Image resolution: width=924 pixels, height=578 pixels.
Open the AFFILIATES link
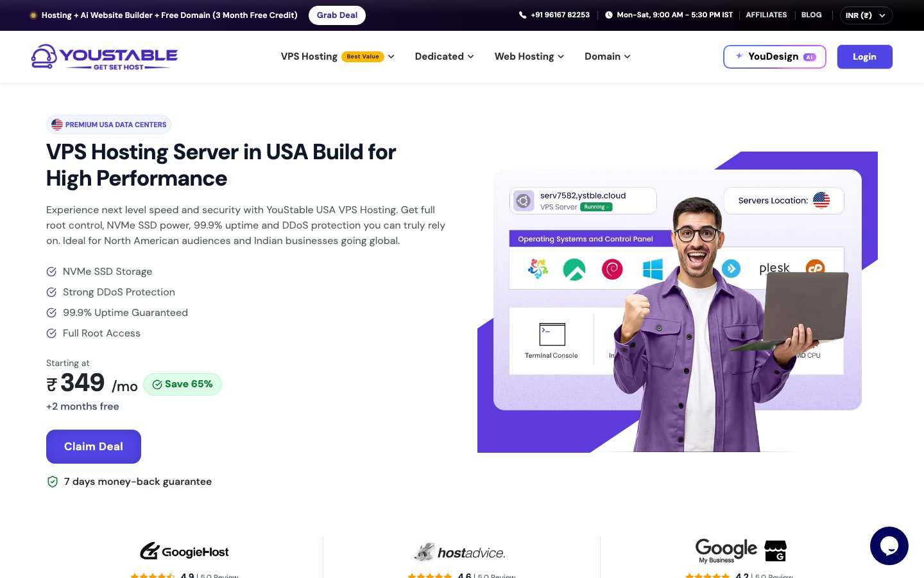coord(766,15)
